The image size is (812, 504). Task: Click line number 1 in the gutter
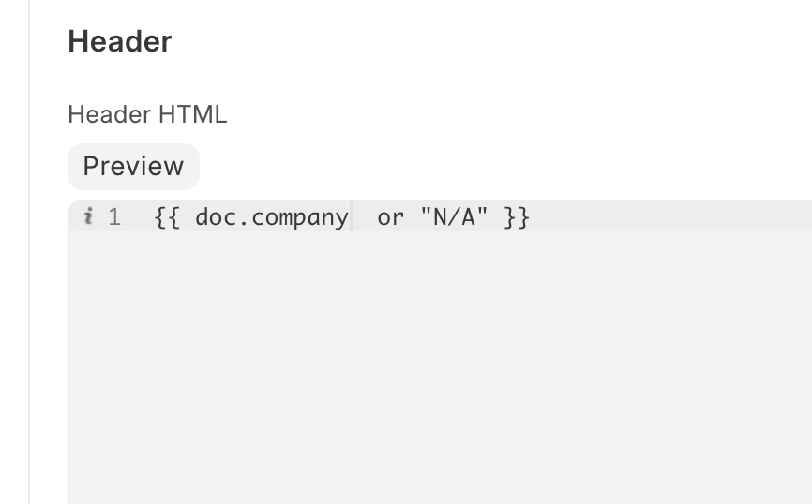point(114,217)
